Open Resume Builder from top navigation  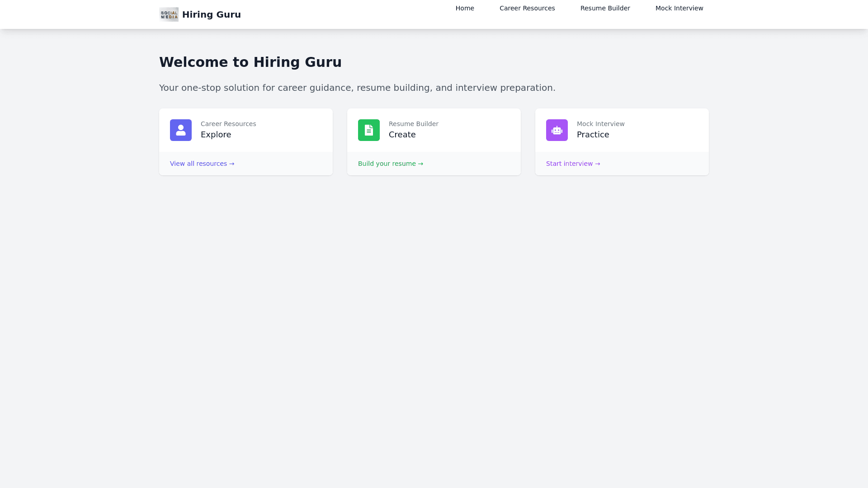pos(605,8)
